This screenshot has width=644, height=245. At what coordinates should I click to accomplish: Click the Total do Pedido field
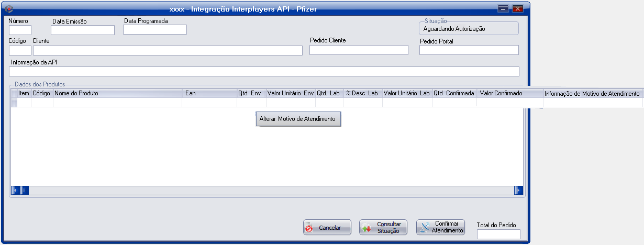pos(498,234)
